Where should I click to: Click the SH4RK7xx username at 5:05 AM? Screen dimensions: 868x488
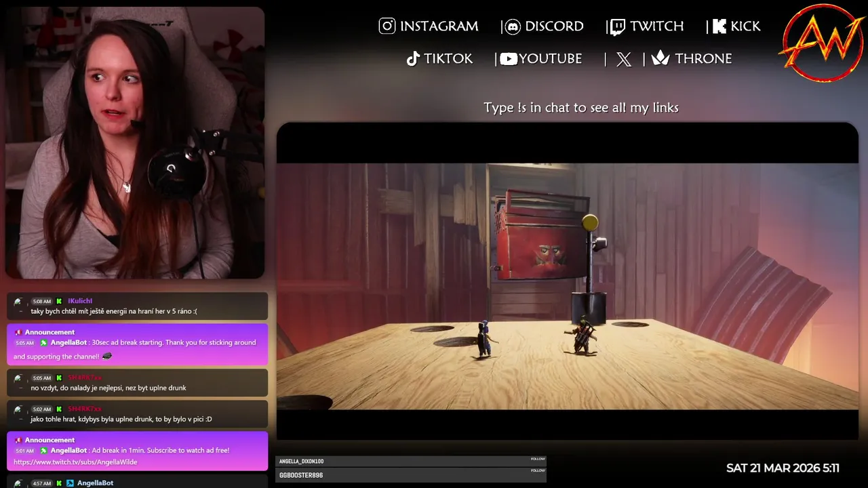pos(85,378)
